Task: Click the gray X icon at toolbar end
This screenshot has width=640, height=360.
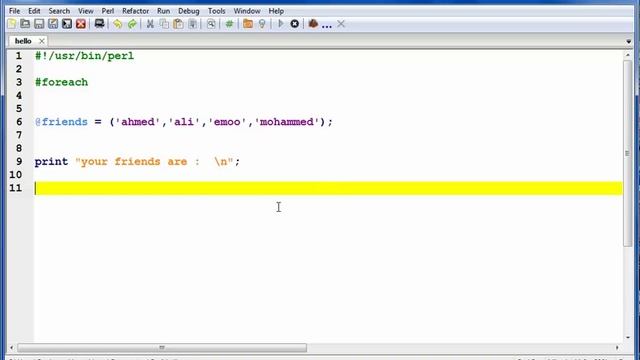Action: (x=341, y=24)
